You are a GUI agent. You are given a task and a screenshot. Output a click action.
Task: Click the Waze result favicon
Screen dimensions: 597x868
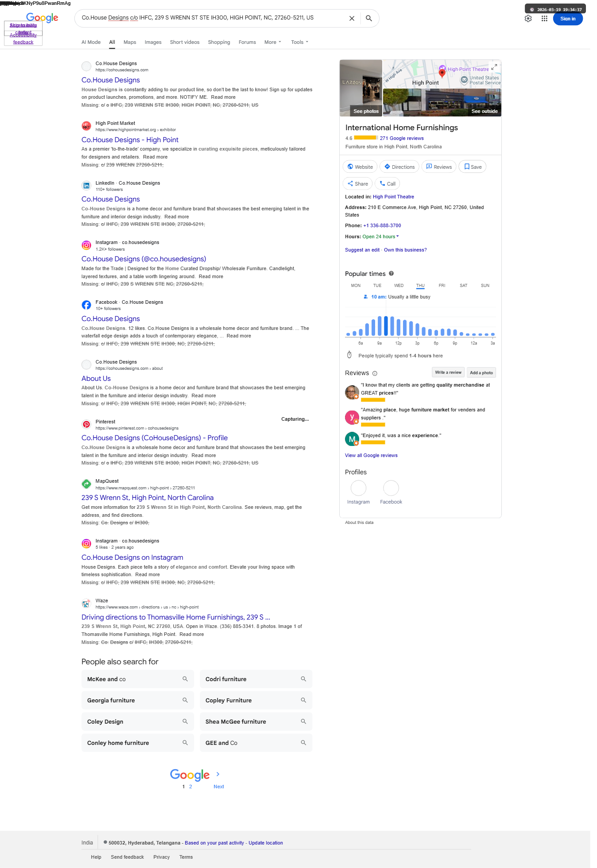pyautogui.click(x=86, y=604)
